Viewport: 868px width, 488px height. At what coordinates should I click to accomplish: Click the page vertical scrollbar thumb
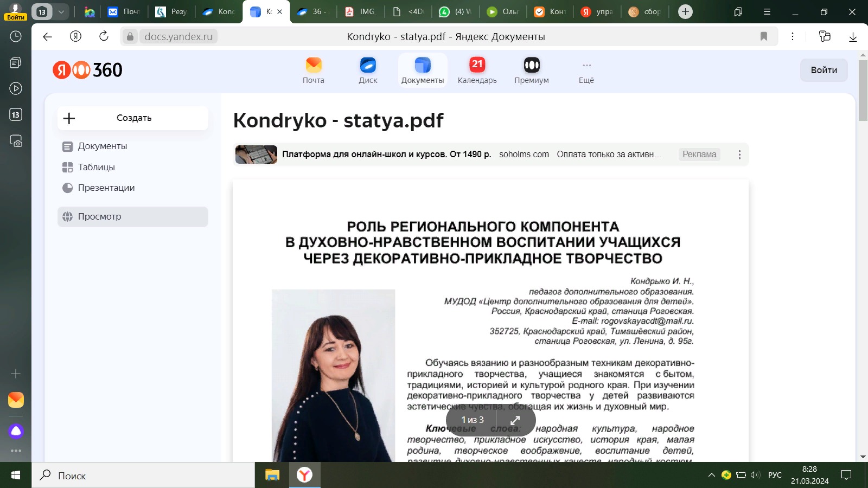tap(863, 91)
